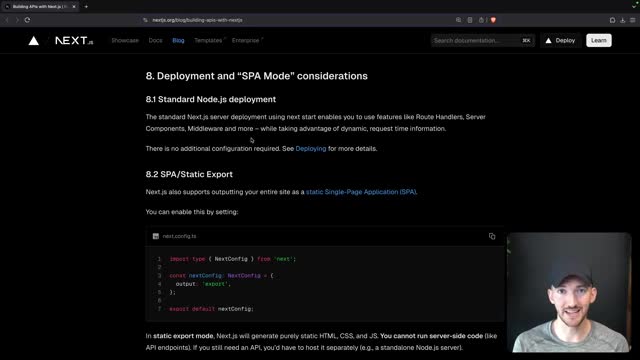Click code line output: 'export'
The image size is (640, 360).
[x=203, y=284]
